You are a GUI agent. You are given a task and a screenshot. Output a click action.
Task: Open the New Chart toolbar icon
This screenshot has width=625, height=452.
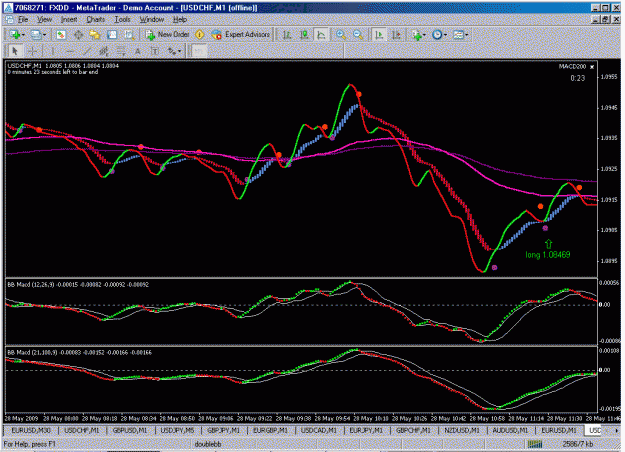(15, 35)
